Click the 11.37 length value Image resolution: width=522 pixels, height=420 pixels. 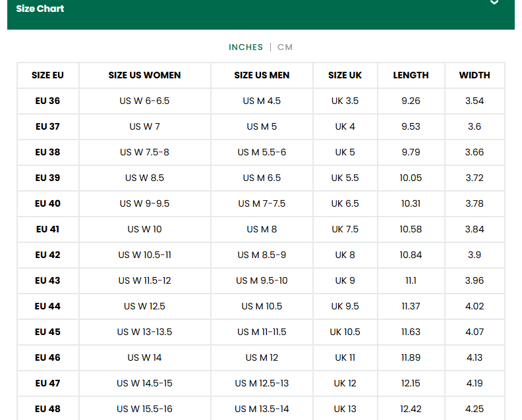click(x=411, y=306)
